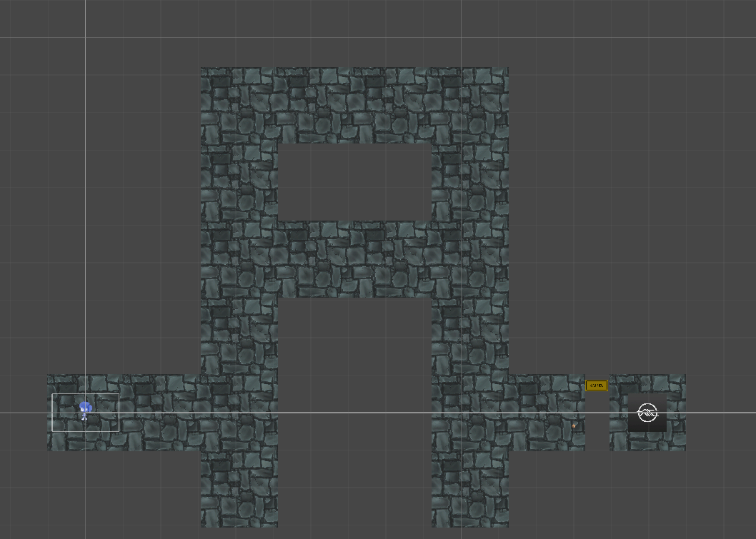
Task: Click the empty grid area above the stone structure
Action: tap(354, 32)
